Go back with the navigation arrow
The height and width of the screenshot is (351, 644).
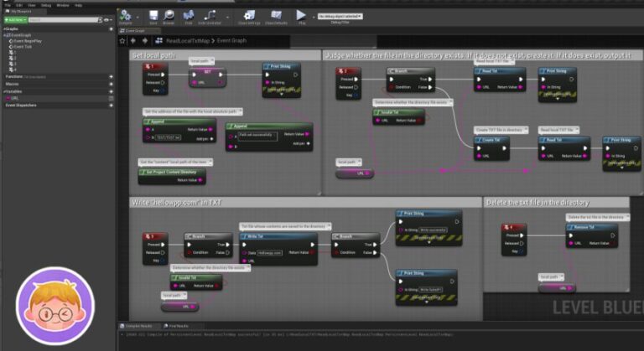click(133, 41)
